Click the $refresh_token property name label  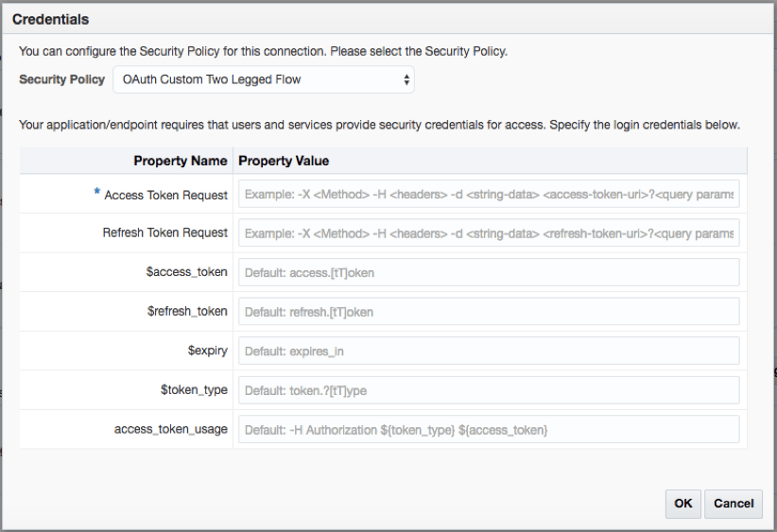pos(187,311)
